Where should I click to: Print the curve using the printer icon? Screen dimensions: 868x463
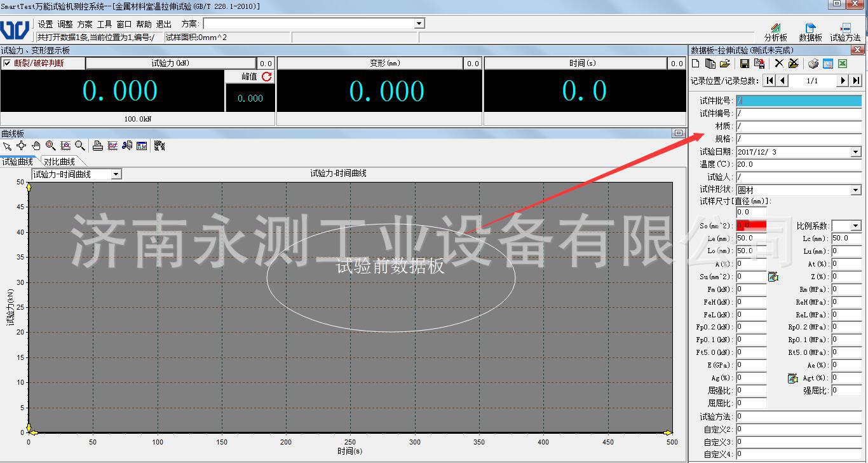tap(98, 146)
